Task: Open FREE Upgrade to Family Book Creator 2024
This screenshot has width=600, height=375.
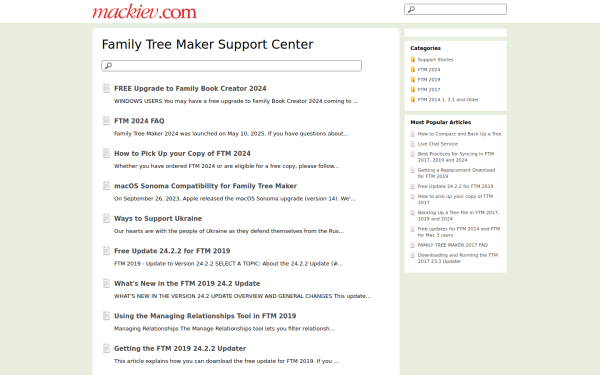Action: click(190, 88)
